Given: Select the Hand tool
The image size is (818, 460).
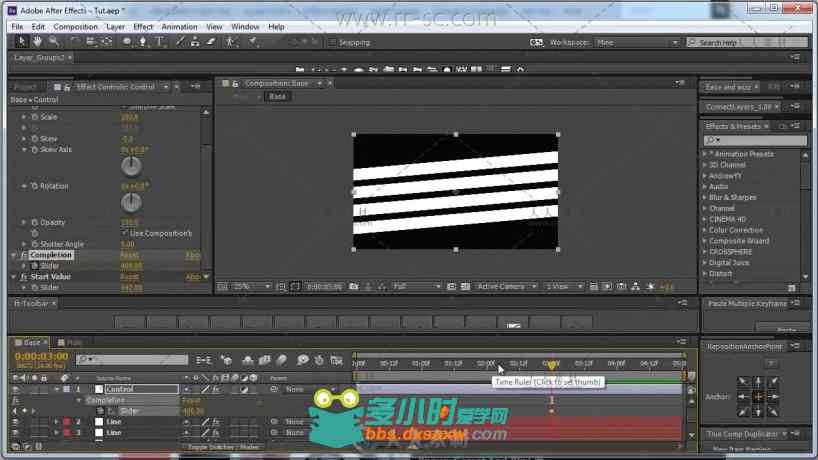Looking at the screenshot, I should point(38,41).
